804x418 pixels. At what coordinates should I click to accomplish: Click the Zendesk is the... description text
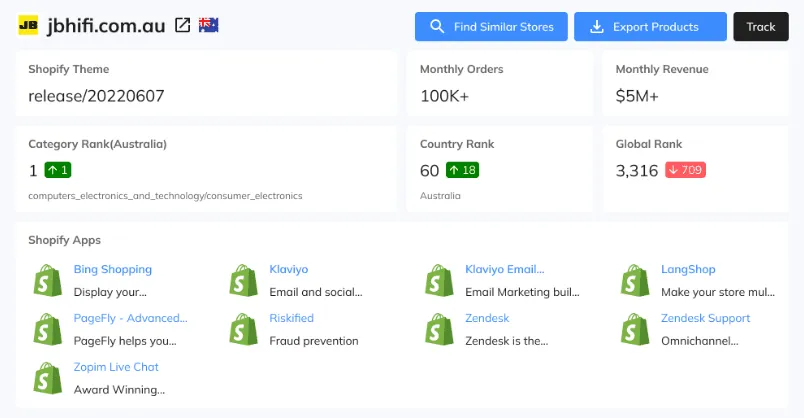coord(507,341)
